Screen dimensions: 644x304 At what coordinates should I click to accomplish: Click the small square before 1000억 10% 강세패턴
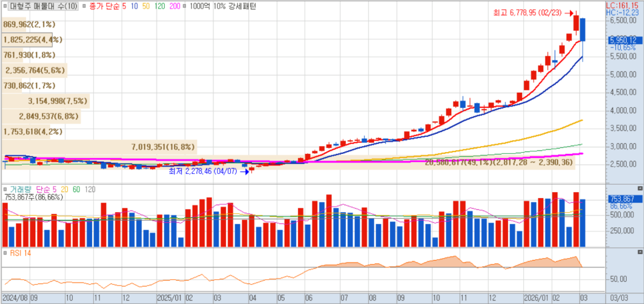(183, 7)
